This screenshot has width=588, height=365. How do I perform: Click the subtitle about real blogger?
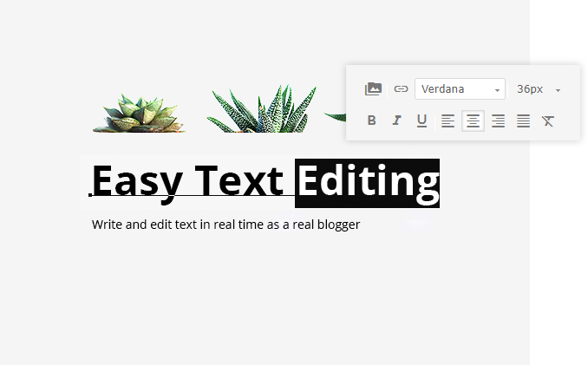click(x=225, y=225)
